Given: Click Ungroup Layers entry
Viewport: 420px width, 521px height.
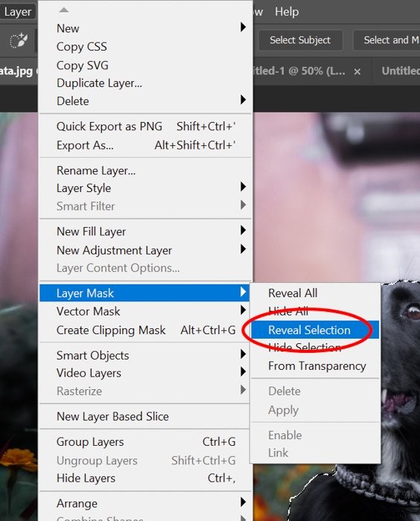Looking at the screenshot, I should tap(144, 461).
